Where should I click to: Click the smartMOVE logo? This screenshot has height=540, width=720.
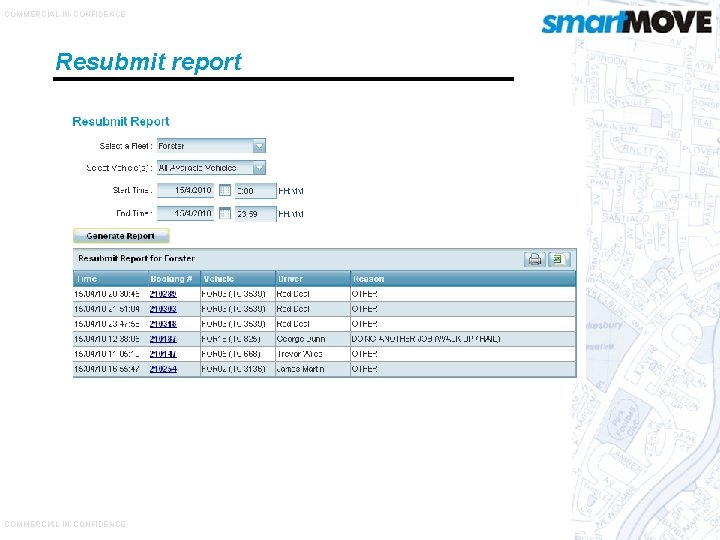[626, 22]
